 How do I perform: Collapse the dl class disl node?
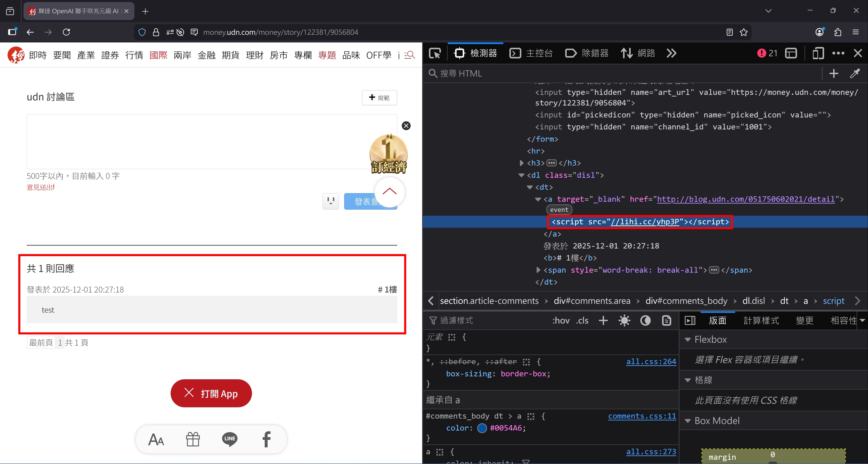pos(521,175)
